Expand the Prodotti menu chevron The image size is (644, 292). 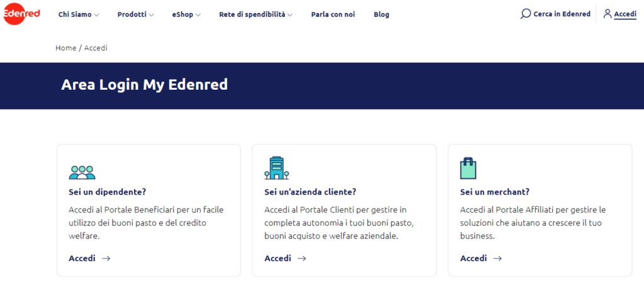point(151,15)
